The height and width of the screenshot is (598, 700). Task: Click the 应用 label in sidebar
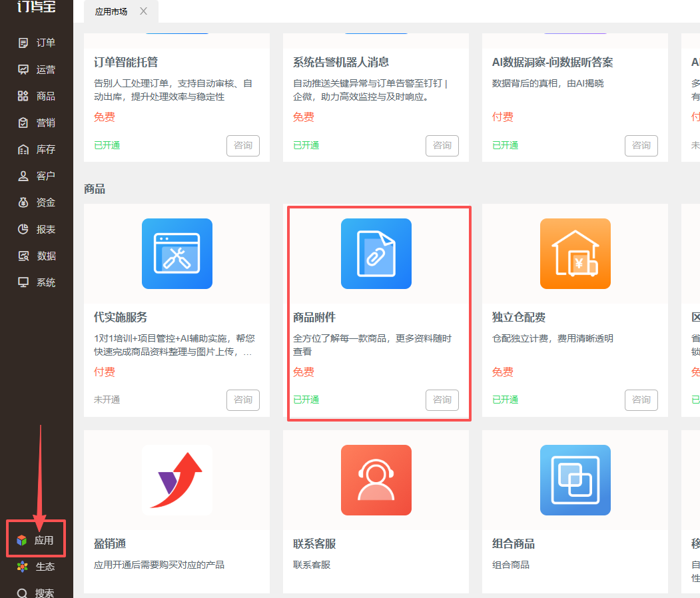click(44, 541)
